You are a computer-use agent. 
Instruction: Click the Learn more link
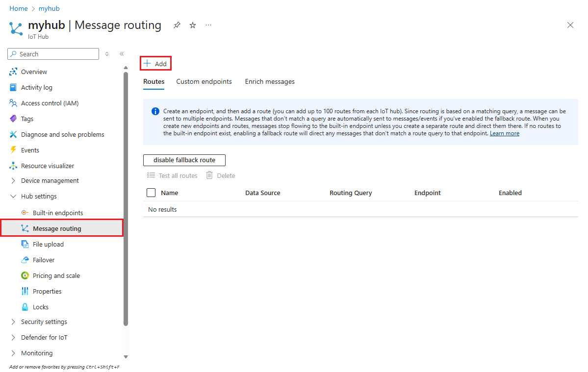click(504, 133)
